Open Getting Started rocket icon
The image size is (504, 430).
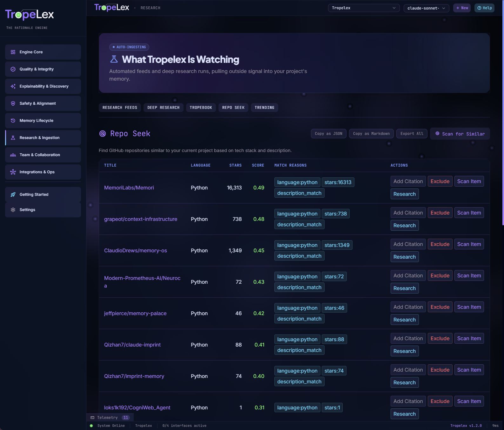coord(13,195)
